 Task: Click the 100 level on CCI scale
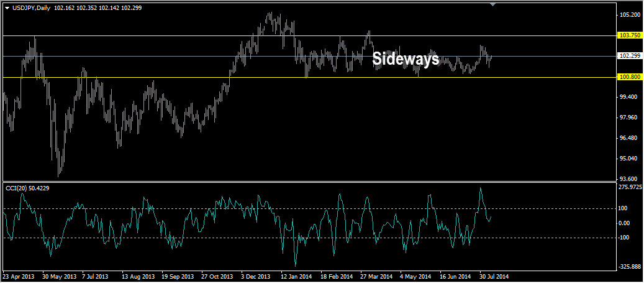624,208
